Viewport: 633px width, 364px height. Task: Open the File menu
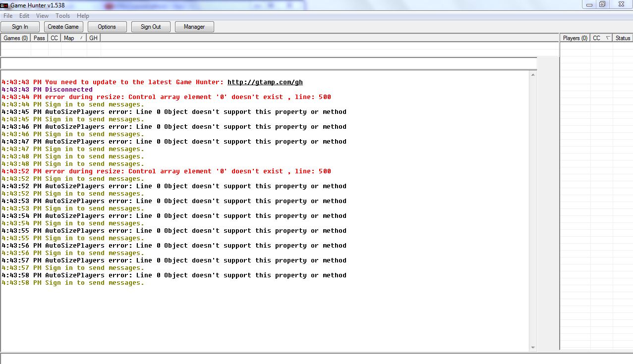[8, 16]
